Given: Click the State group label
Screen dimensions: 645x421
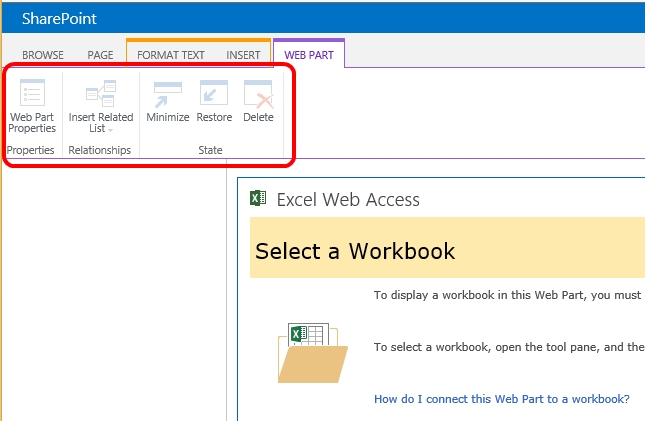Looking at the screenshot, I should tap(210, 150).
